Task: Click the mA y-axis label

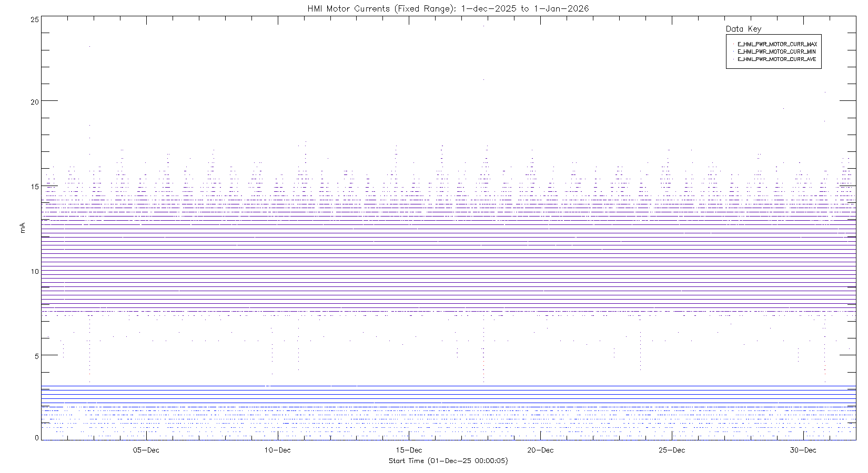Action: [23, 228]
